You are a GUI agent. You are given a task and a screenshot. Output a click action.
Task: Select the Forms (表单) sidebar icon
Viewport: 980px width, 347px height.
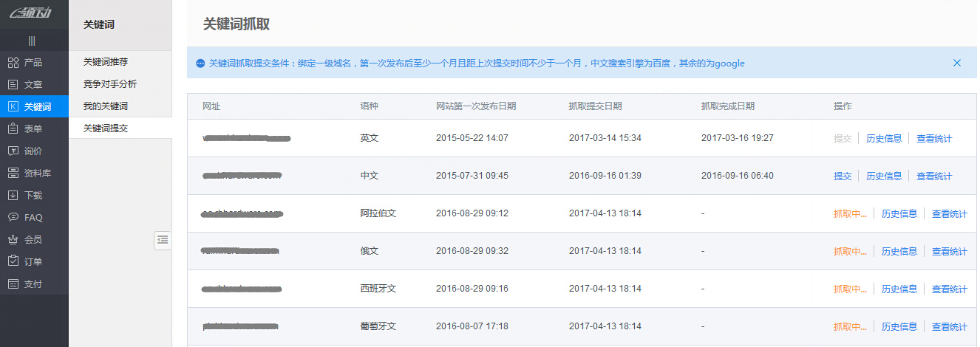(13, 129)
